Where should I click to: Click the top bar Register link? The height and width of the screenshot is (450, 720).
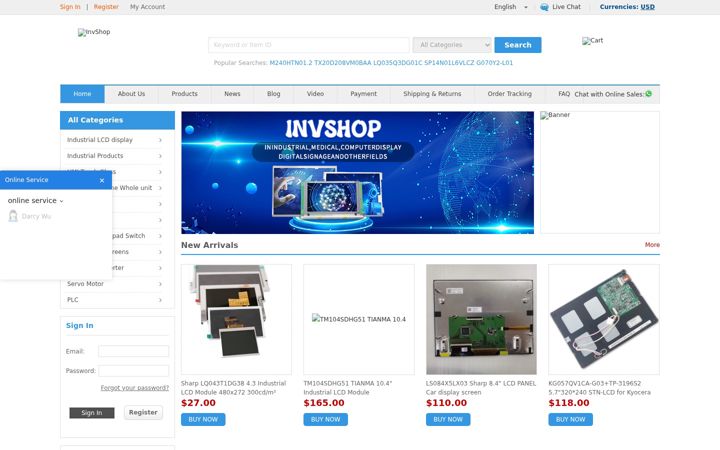click(106, 7)
